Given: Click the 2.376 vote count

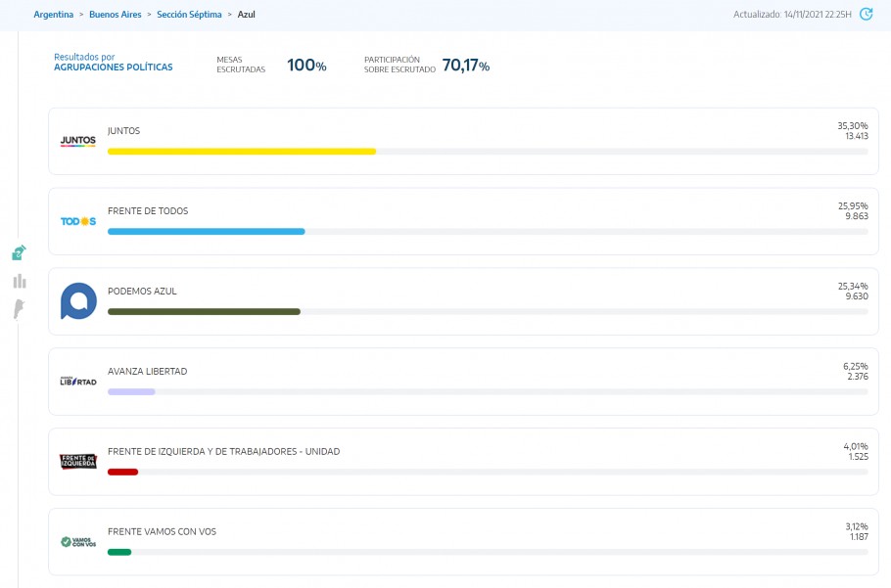Looking at the screenshot, I should 858,377.
